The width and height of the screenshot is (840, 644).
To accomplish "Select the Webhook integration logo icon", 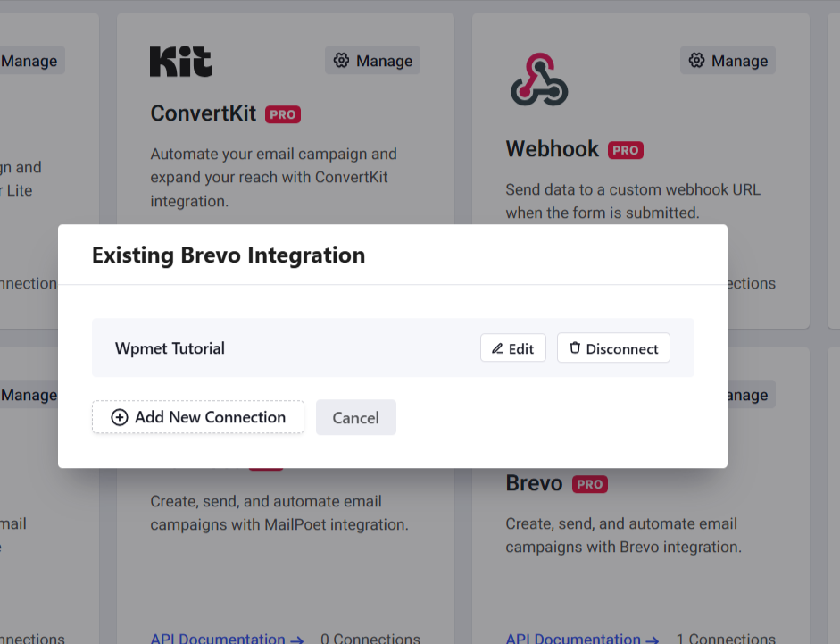I will (x=536, y=78).
